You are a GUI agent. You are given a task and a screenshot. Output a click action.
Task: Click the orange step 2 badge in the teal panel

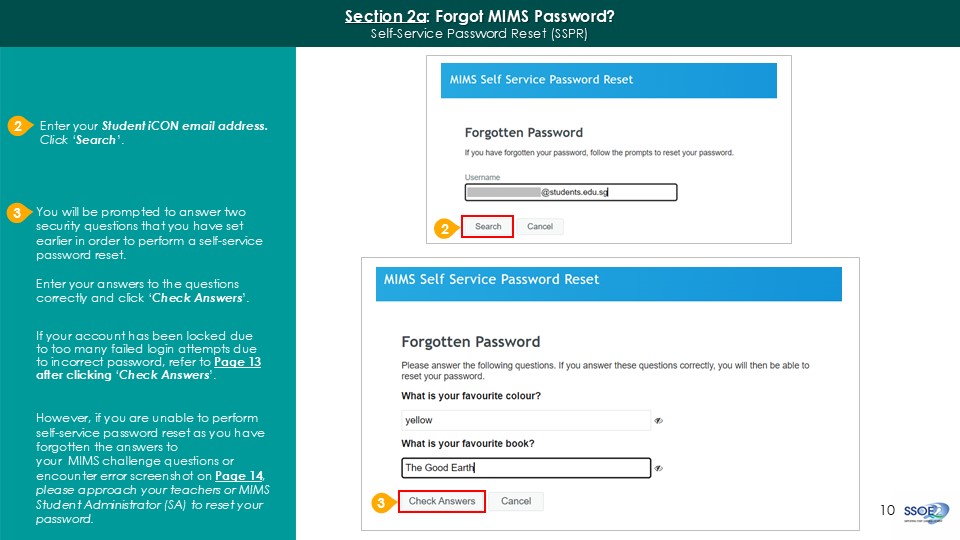tap(18, 127)
